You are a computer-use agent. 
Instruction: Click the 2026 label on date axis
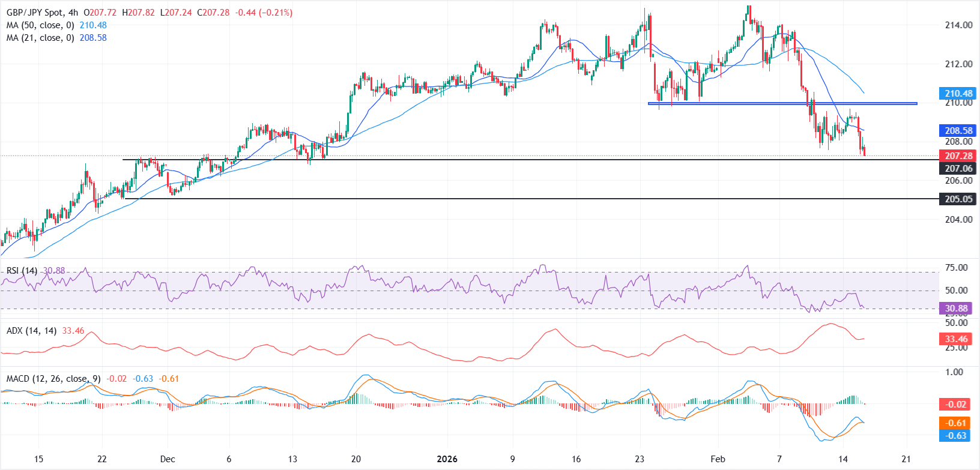(x=447, y=459)
